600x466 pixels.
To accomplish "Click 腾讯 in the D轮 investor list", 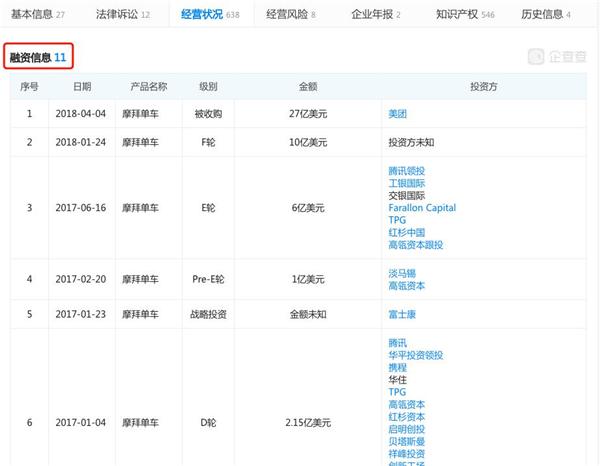I will pos(398,343).
